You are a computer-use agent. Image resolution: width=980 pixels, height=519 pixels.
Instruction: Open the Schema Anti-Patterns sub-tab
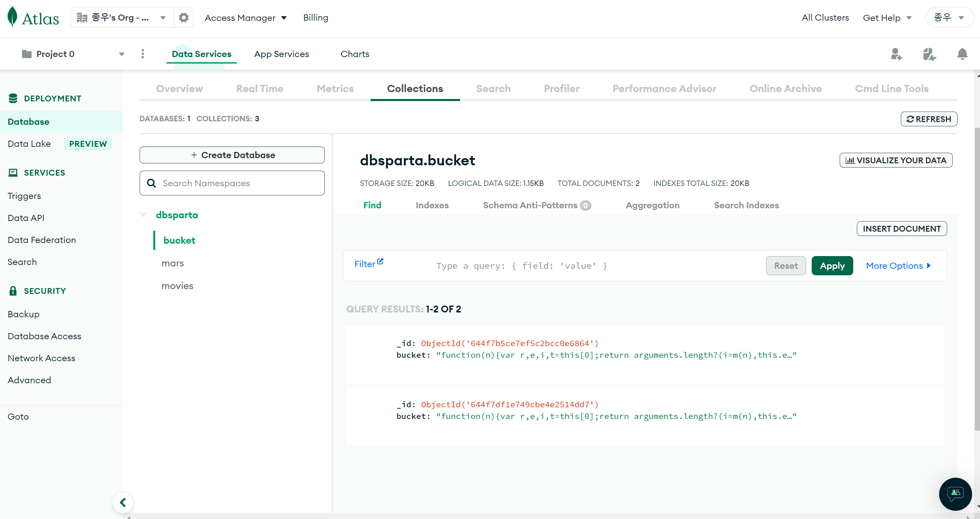pos(537,206)
